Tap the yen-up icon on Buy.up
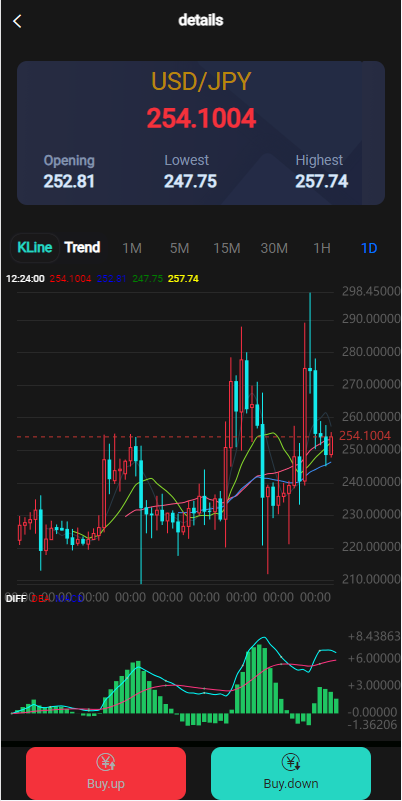 (106, 763)
